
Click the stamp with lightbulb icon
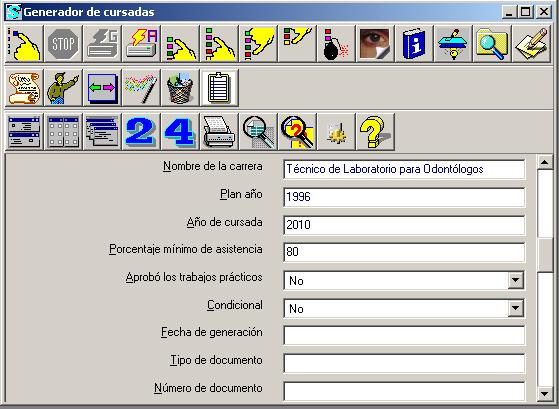click(x=453, y=44)
